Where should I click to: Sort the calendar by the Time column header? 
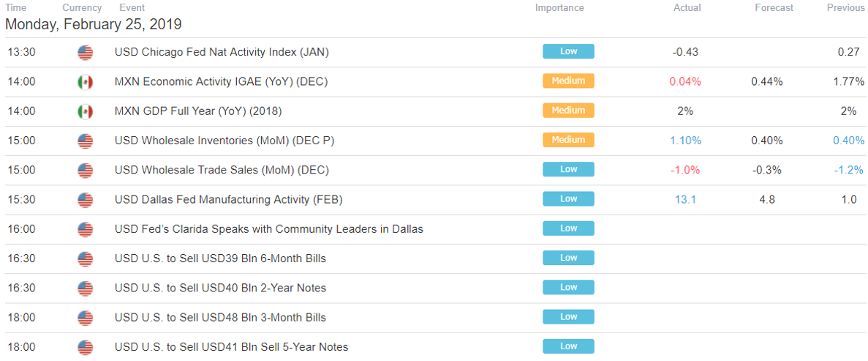pos(17,8)
